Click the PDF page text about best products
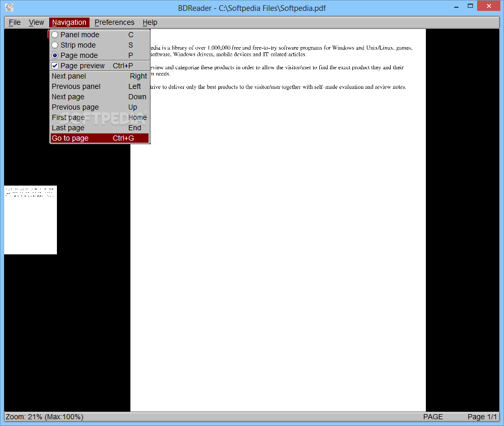504x426 pixels. (278, 87)
